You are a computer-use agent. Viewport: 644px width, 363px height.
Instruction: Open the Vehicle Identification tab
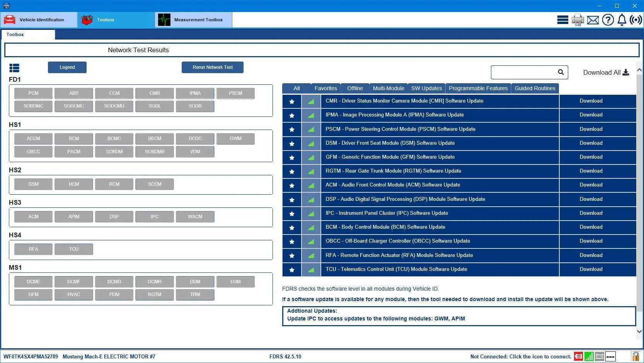point(39,20)
